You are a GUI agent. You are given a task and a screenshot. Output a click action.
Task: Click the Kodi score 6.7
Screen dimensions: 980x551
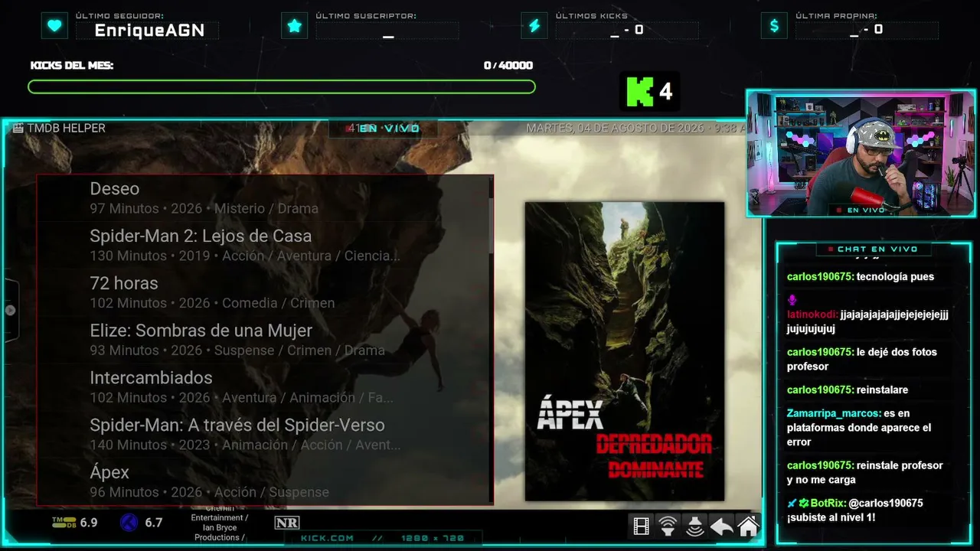[154, 523]
